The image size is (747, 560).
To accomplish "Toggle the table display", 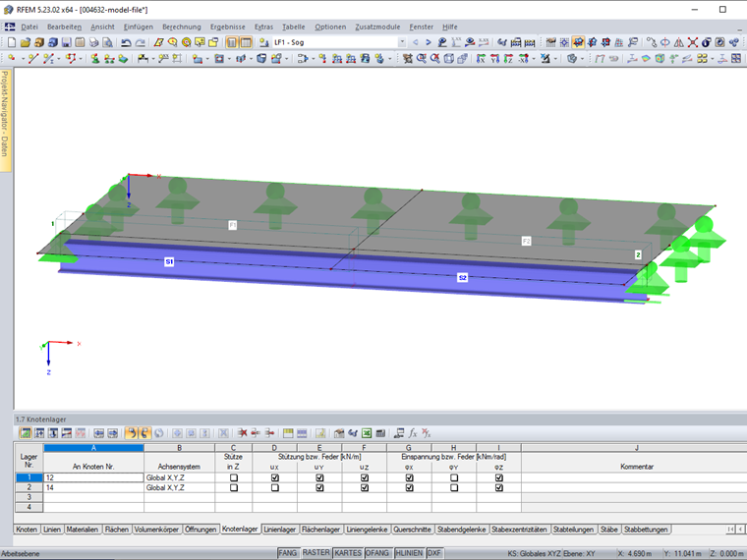I will (246, 42).
